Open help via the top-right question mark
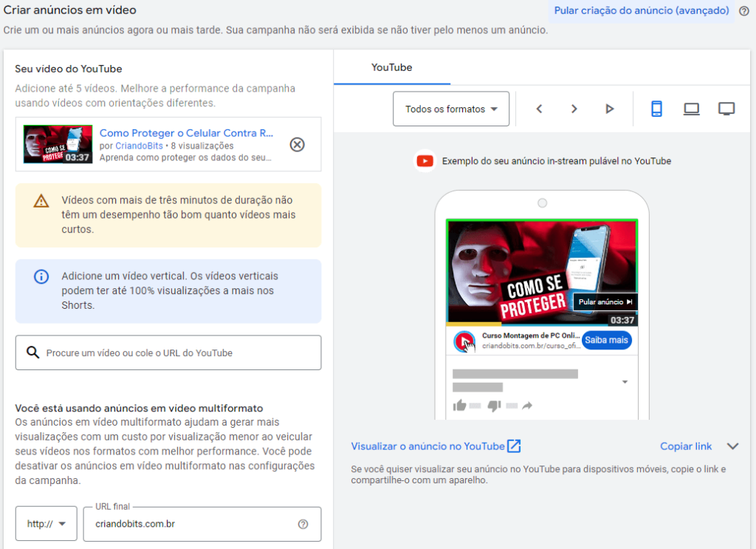This screenshot has width=756, height=549. coord(743,10)
